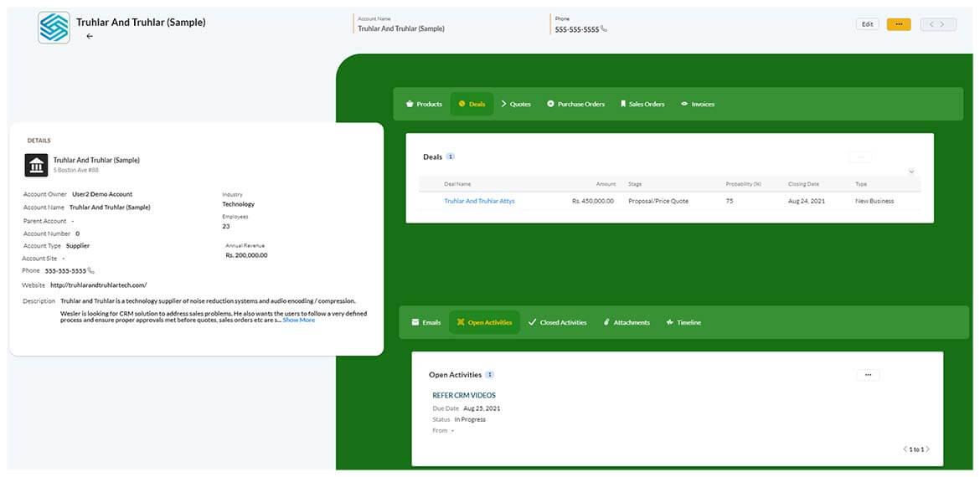
Task: Click the Truhlar company logo icon
Action: point(54,27)
